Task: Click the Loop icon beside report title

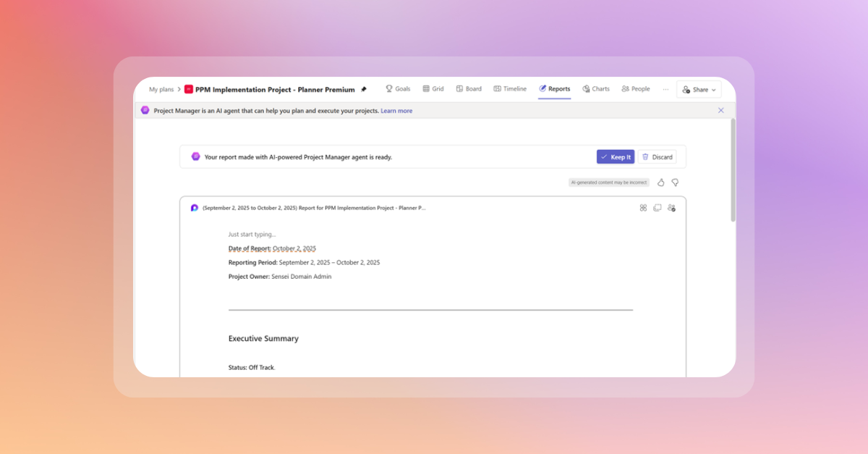Action: (x=195, y=208)
